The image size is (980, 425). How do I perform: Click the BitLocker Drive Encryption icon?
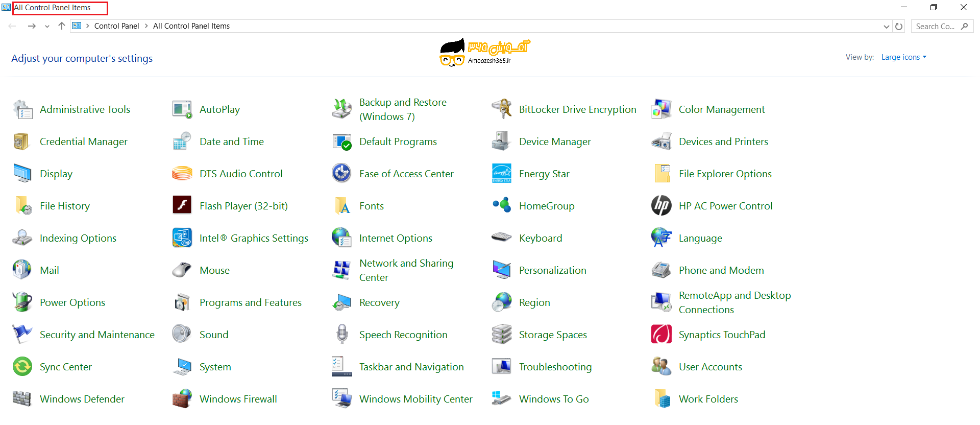point(501,109)
